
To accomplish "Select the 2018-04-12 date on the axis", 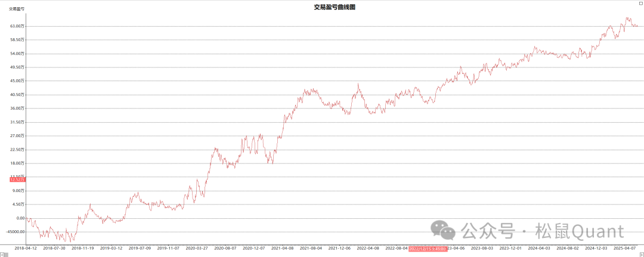I will [x=26, y=248].
